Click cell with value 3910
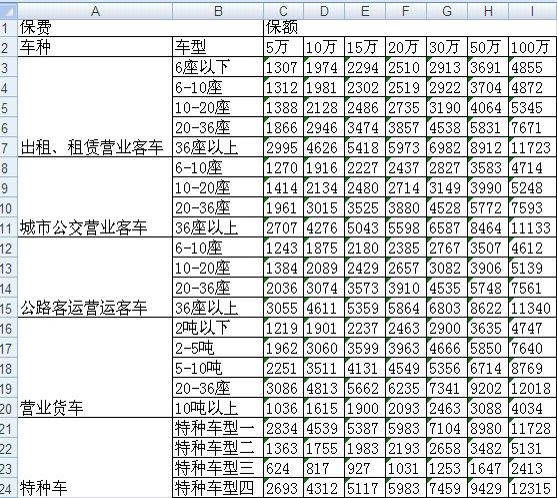 [406, 288]
